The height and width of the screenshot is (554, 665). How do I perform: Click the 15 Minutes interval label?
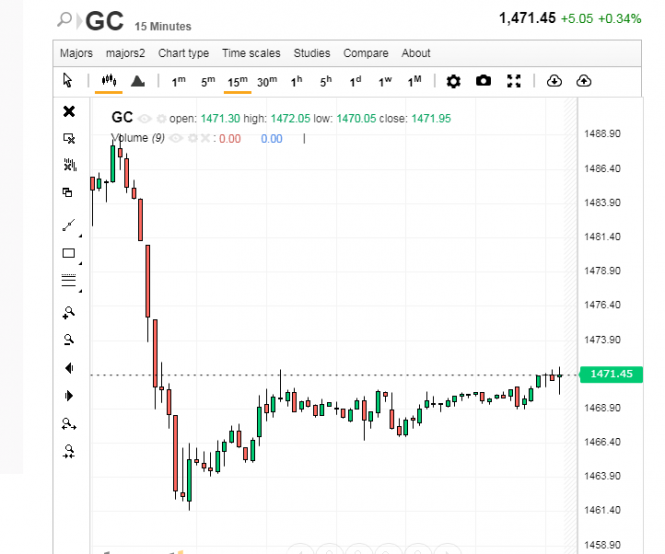pos(163,26)
